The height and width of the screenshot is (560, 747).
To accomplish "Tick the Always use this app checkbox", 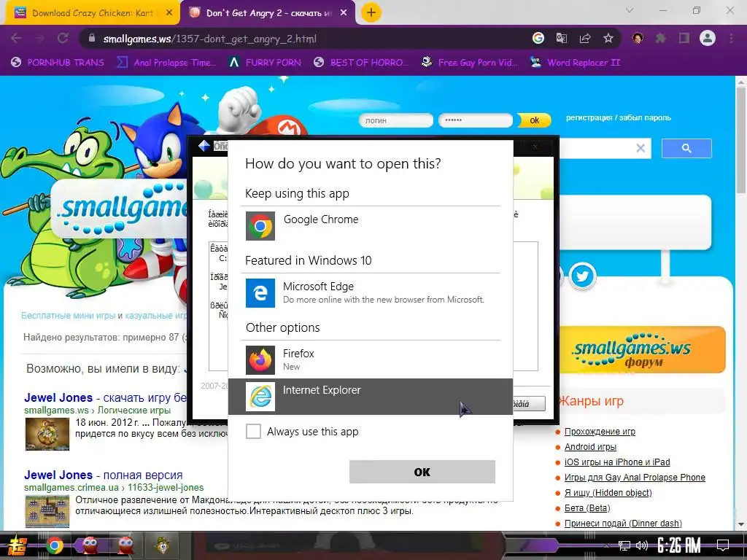I will click(253, 432).
